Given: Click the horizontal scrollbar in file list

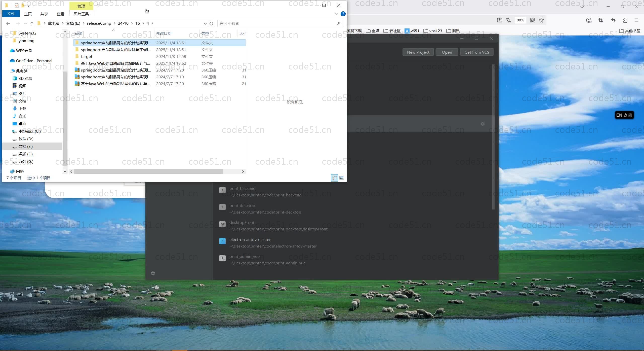Looking at the screenshot, I should (148, 171).
